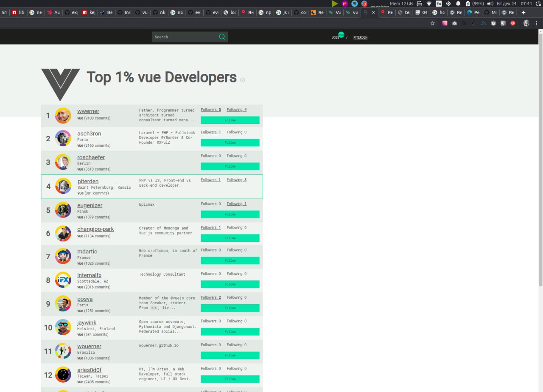Open the Bluetooth tray icon

coord(448,3)
